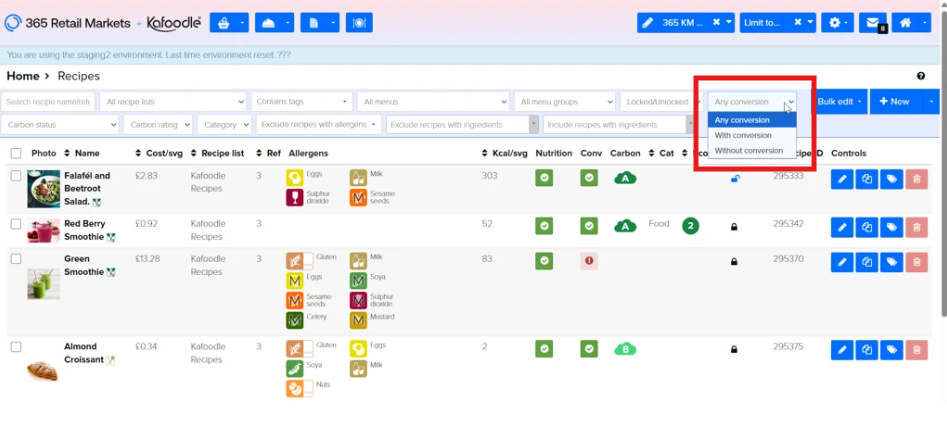Screen dimensions: 947x430
Task: Open the All recipe lists dropdown
Action: tap(173, 101)
